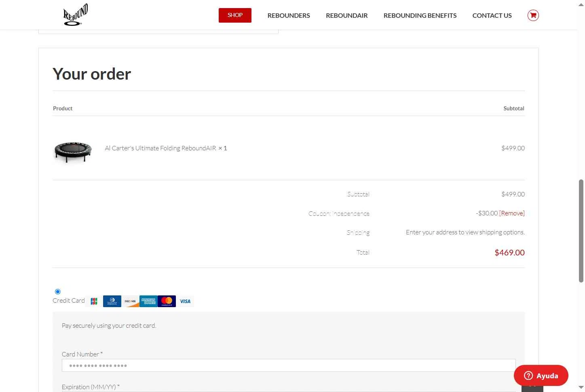
Task: Click the product name Al Carter's Ultimate Folding ReboundAIR
Action: point(161,148)
